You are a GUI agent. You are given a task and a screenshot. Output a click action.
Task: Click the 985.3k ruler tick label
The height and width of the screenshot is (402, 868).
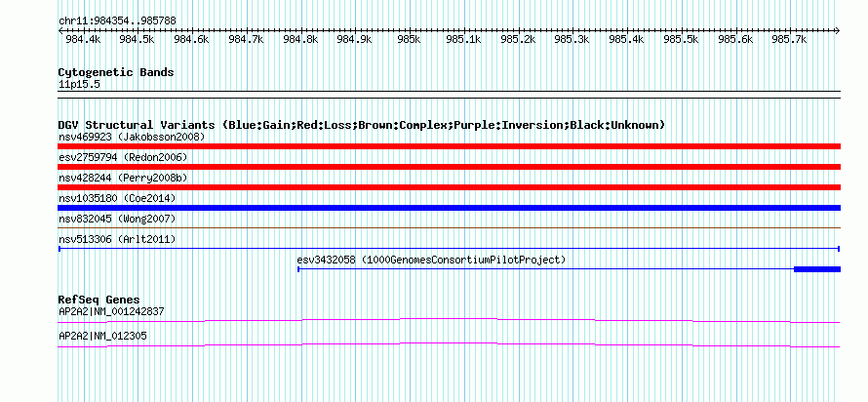[x=572, y=40]
